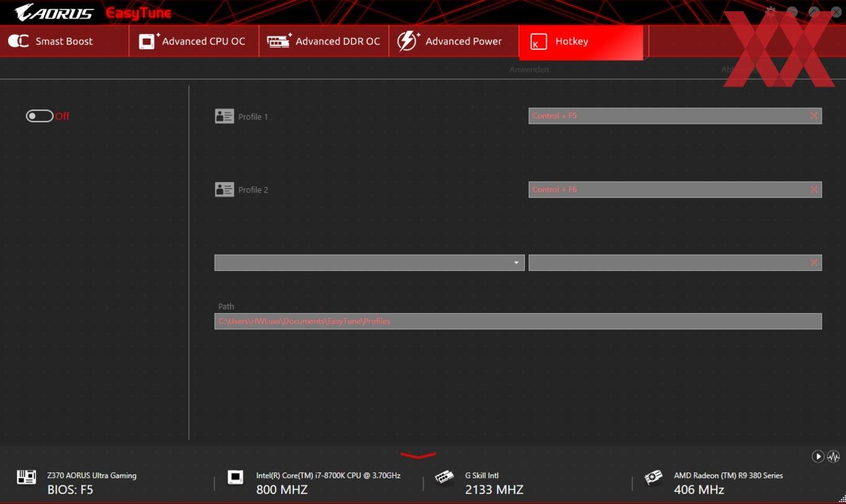Click the EasyTune Profiles path field

518,321
